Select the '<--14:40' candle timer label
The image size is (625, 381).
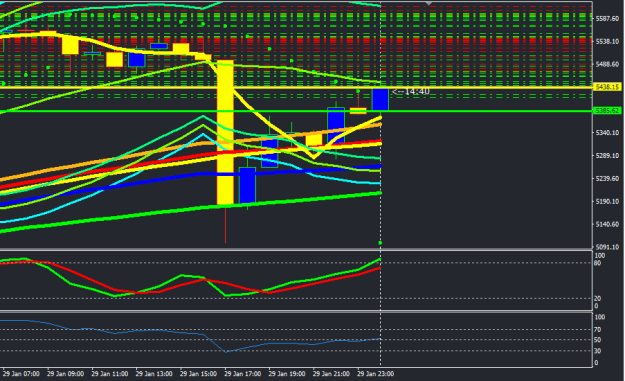coord(411,92)
